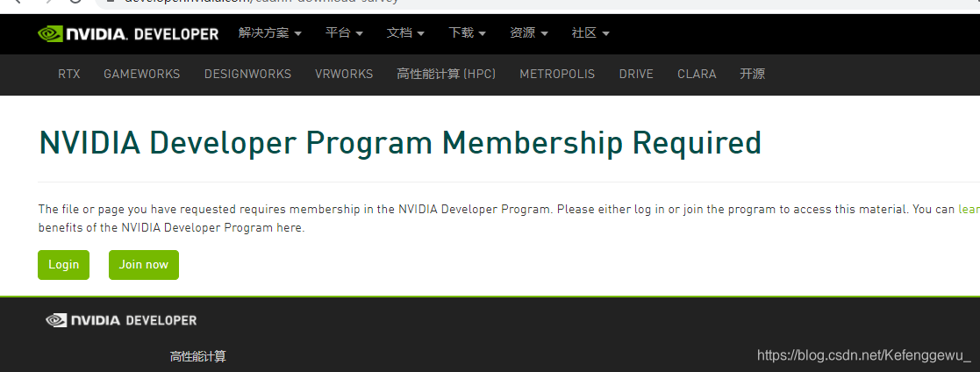
Task: Go to the RTX section
Action: click(x=68, y=74)
